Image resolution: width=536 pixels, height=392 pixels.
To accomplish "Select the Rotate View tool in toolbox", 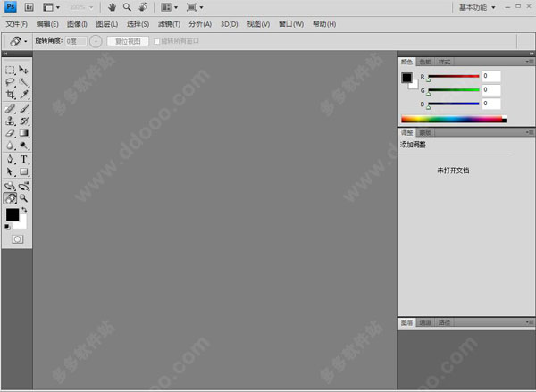I will tap(10, 198).
